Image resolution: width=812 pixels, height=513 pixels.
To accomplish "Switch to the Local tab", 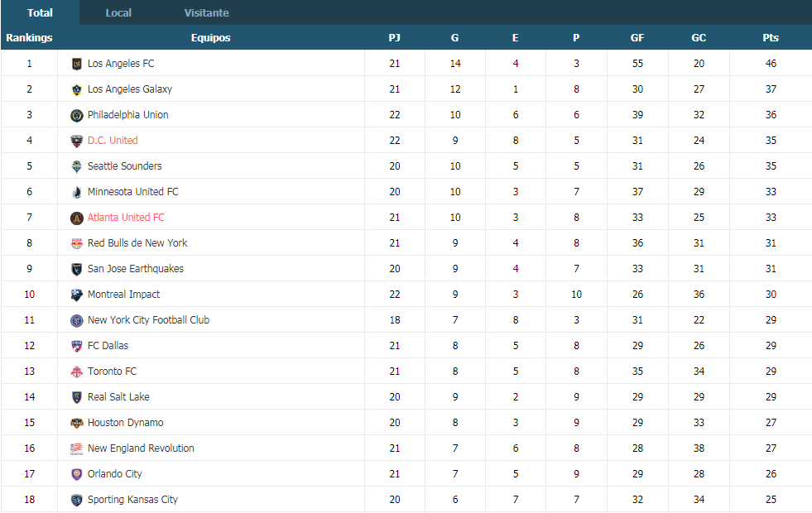I will pyautogui.click(x=118, y=13).
